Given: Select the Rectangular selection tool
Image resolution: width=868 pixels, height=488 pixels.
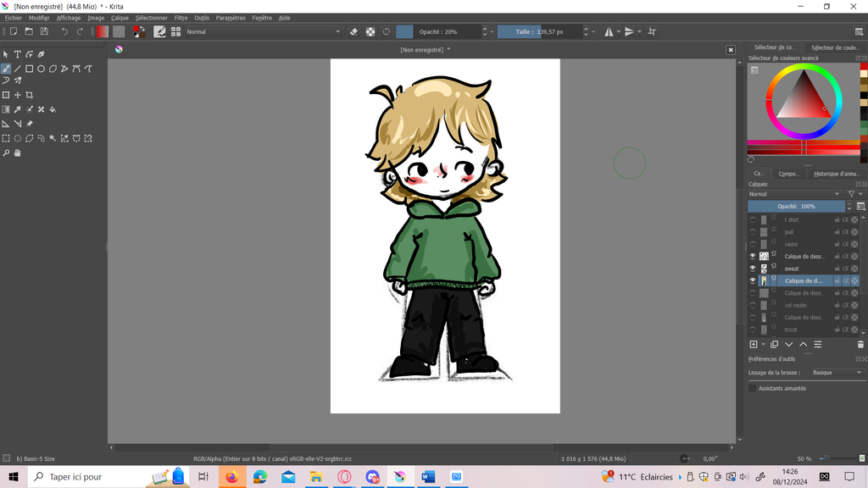Looking at the screenshot, I should tap(6, 138).
